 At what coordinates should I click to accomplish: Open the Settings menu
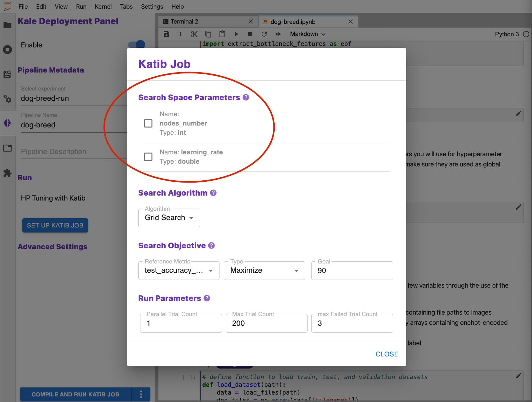pos(152,7)
